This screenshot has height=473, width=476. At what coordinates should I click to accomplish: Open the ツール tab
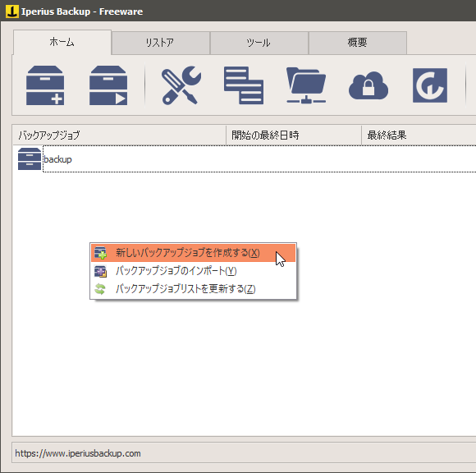pyautogui.click(x=259, y=43)
